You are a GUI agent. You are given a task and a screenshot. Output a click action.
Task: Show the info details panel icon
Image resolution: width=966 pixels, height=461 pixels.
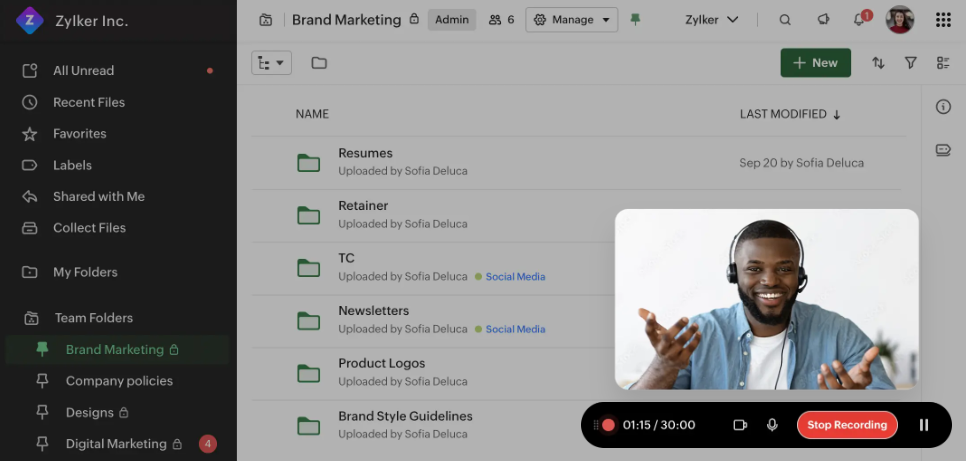942,107
